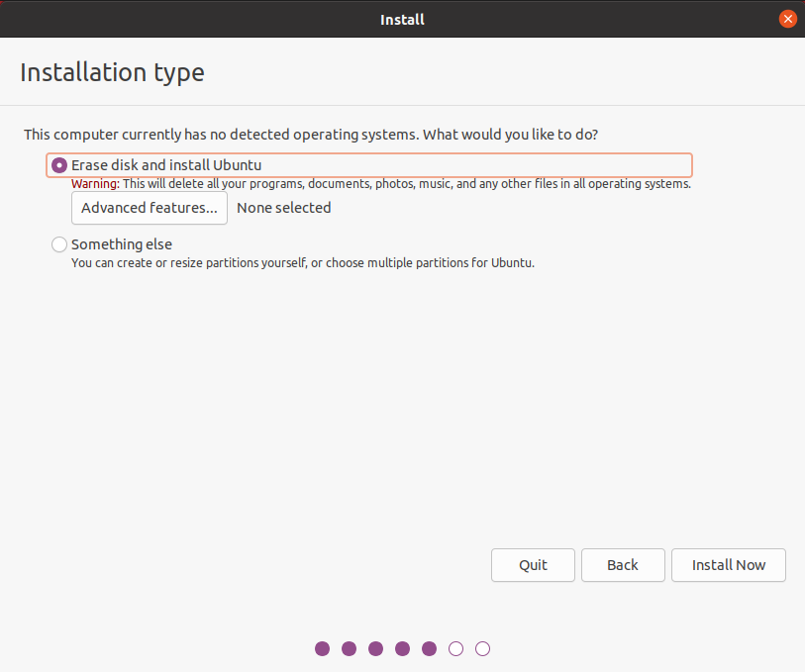The height and width of the screenshot is (672, 805).
Task: Click the "Installation type" page heading
Action: [x=112, y=72]
